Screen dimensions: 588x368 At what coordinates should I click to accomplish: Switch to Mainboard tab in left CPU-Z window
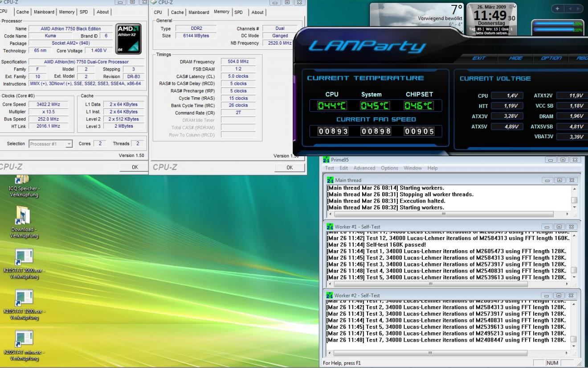pos(44,12)
